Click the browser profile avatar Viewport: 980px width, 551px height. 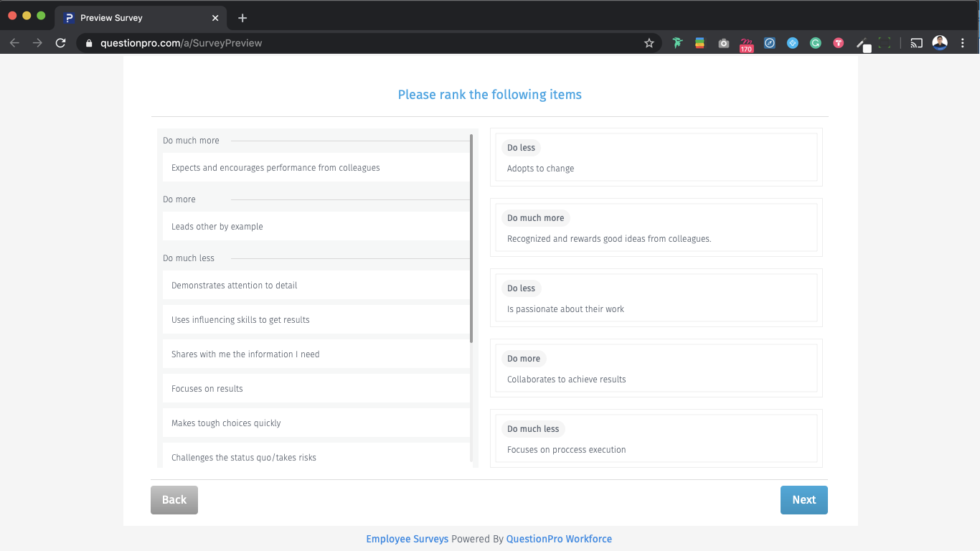tap(940, 43)
